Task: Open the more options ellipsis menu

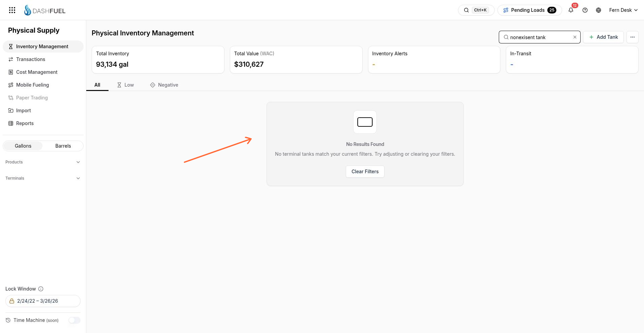Action: pos(633,37)
